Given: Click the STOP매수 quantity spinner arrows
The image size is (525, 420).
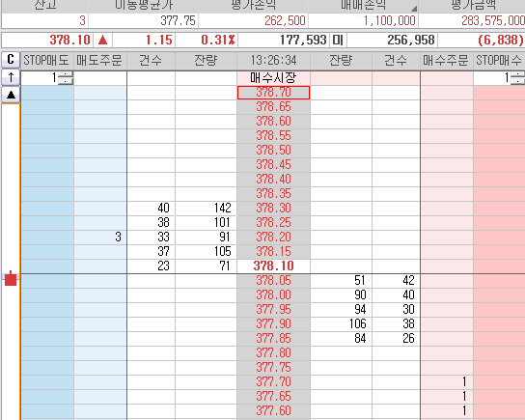Looking at the screenshot, I should coord(517,78).
